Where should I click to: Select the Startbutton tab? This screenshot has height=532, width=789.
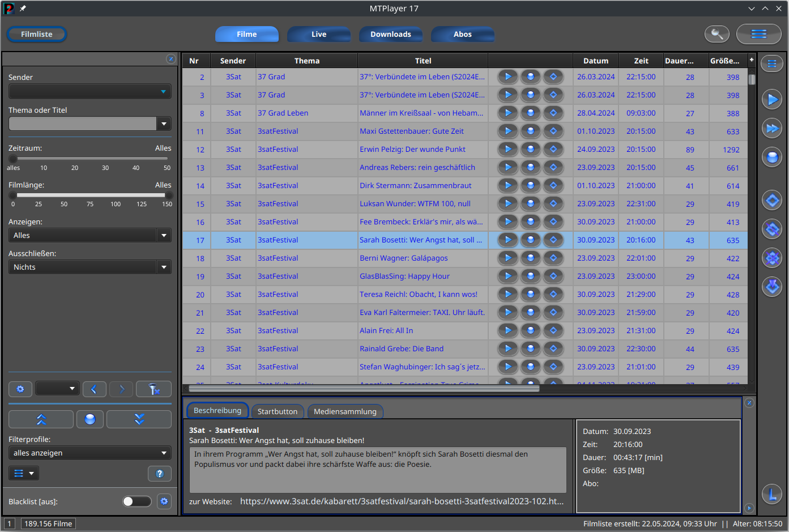point(278,411)
